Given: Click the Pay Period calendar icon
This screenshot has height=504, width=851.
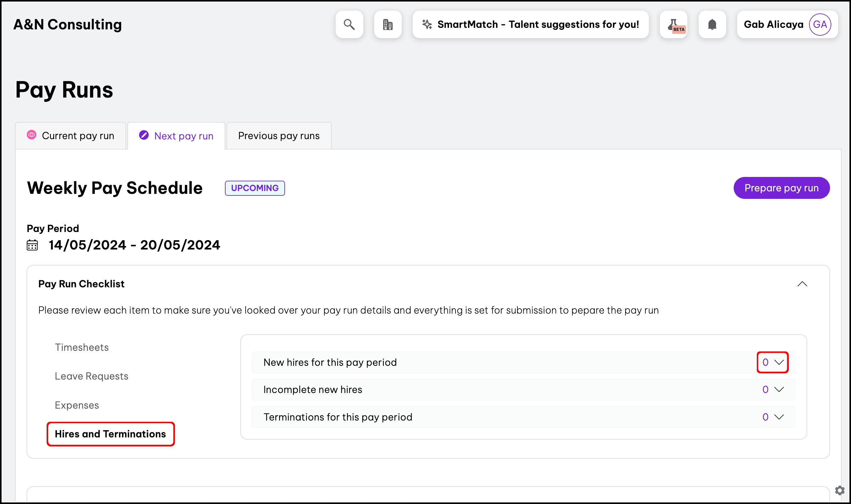Looking at the screenshot, I should [x=32, y=245].
